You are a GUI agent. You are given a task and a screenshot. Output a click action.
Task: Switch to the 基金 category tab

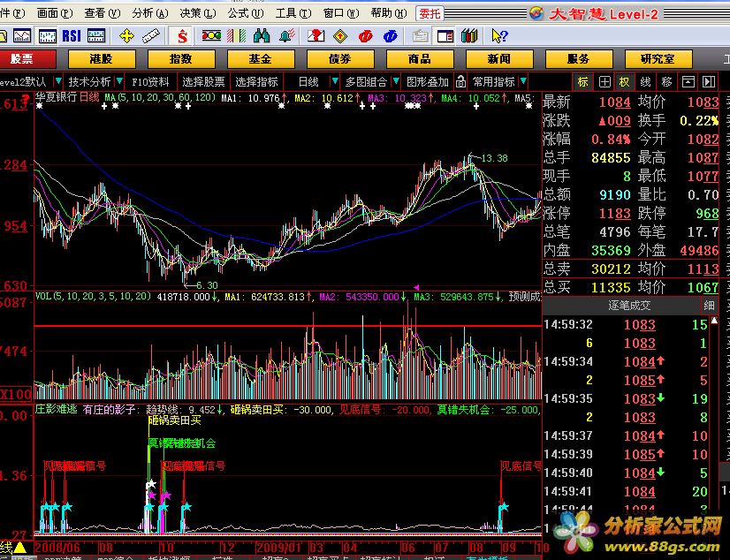[x=261, y=59]
